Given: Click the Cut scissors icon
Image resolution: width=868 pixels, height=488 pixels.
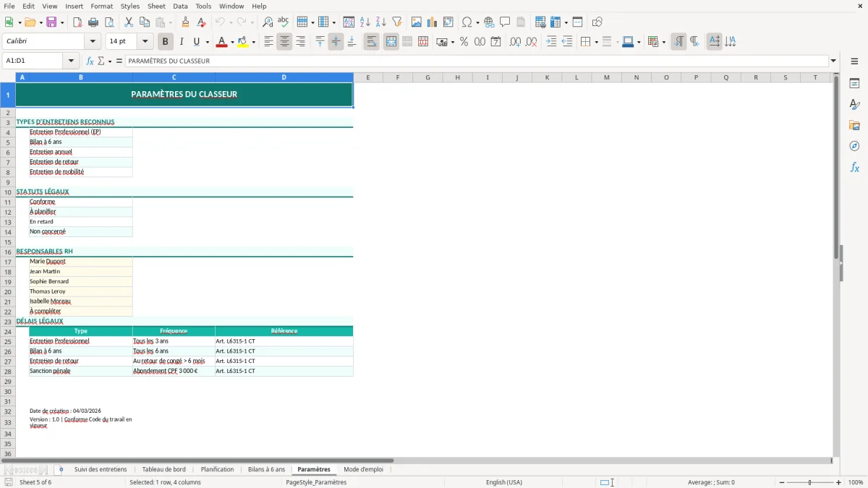Looking at the screenshot, I should (x=129, y=22).
